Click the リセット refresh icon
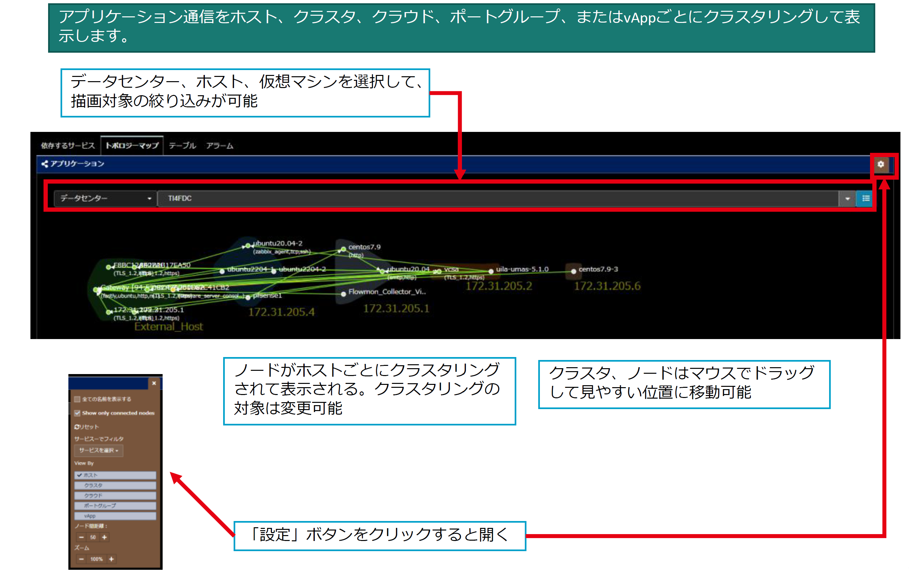The height and width of the screenshot is (576, 924). tap(77, 427)
